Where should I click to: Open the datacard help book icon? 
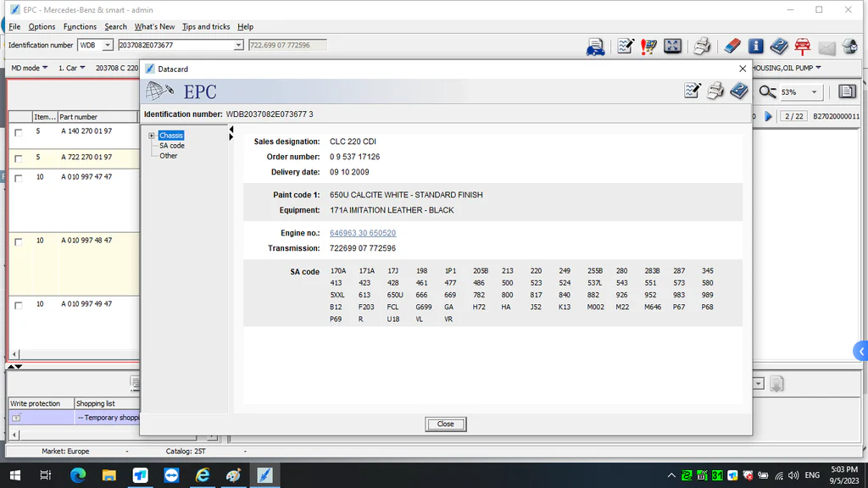pyautogui.click(x=739, y=91)
